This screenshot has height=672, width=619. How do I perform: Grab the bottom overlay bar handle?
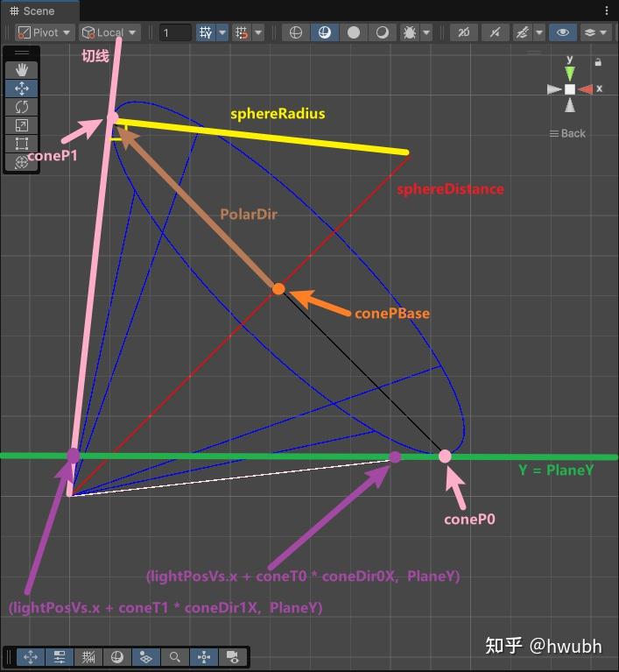coord(9,656)
